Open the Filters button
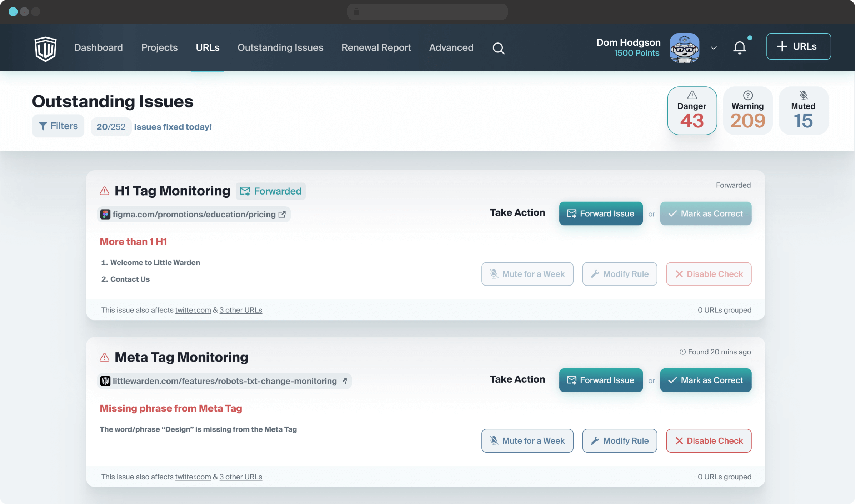The width and height of the screenshot is (855, 504). tap(58, 126)
